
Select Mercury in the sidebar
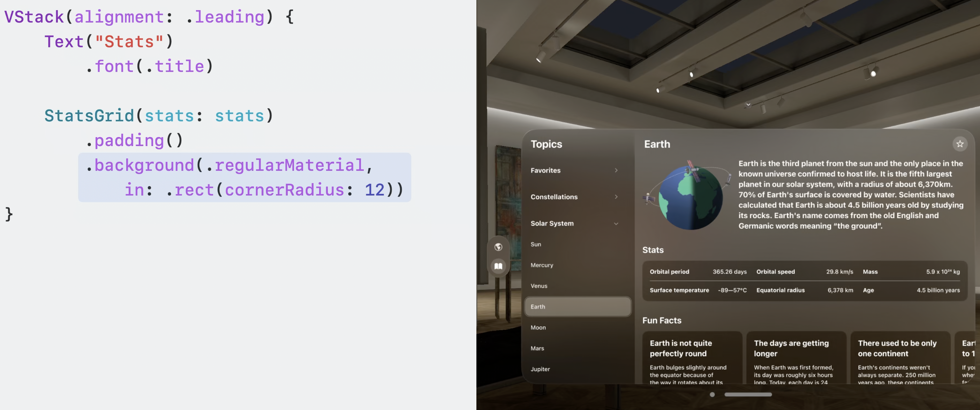coord(542,265)
